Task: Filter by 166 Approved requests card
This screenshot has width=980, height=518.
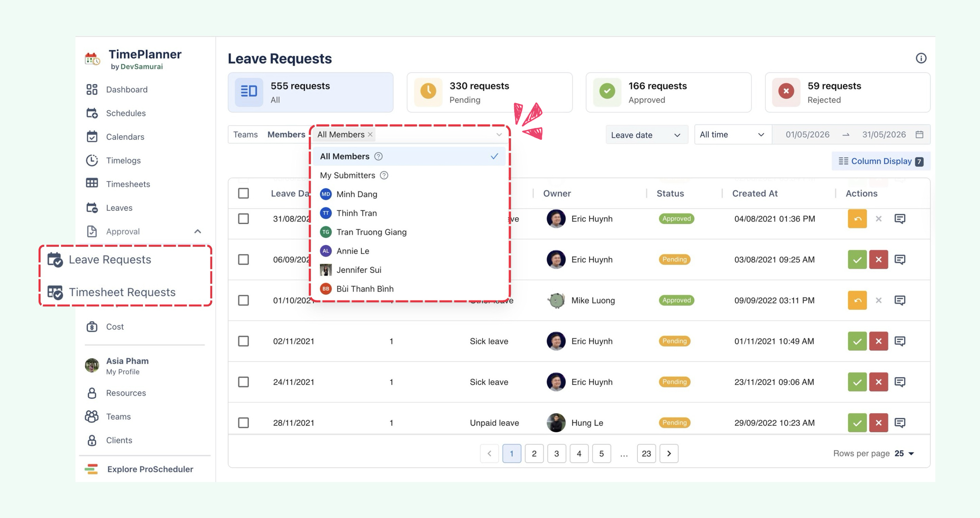Action: (668, 93)
